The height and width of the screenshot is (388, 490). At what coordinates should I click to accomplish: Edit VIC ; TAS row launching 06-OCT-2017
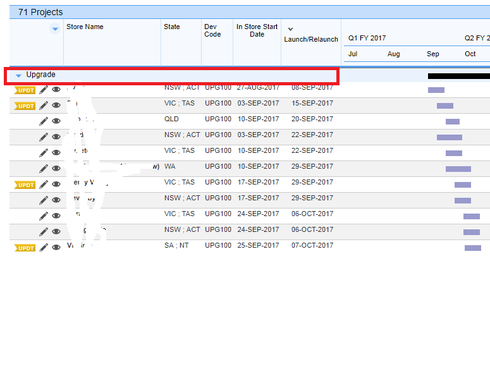click(43, 216)
